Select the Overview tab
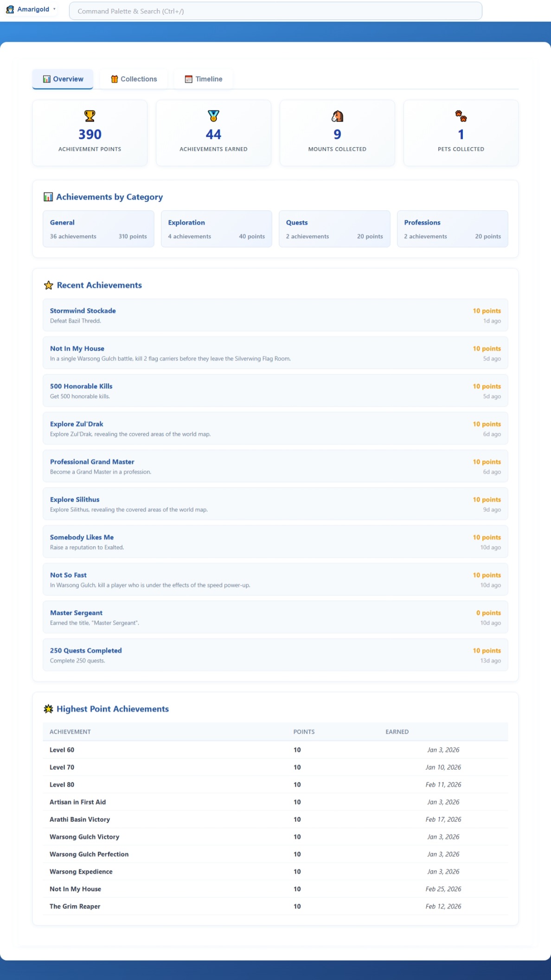The height and width of the screenshot is (980, 551). click(63, 79)
